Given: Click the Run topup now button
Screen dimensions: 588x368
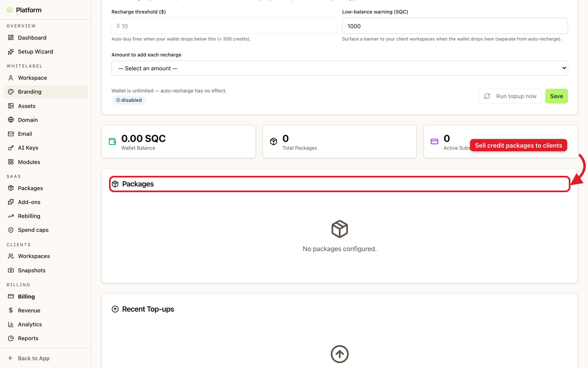Looking at the screenshot, I should click(510, 96).
